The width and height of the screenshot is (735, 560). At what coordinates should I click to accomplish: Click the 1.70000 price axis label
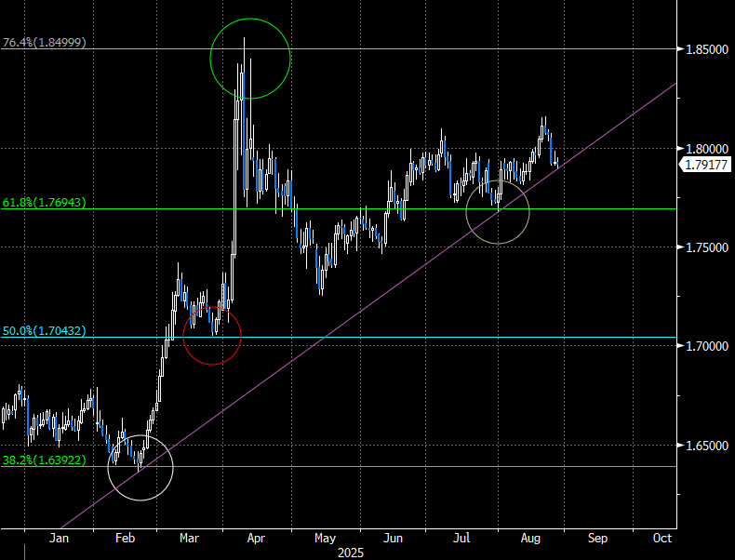(707, 346)
